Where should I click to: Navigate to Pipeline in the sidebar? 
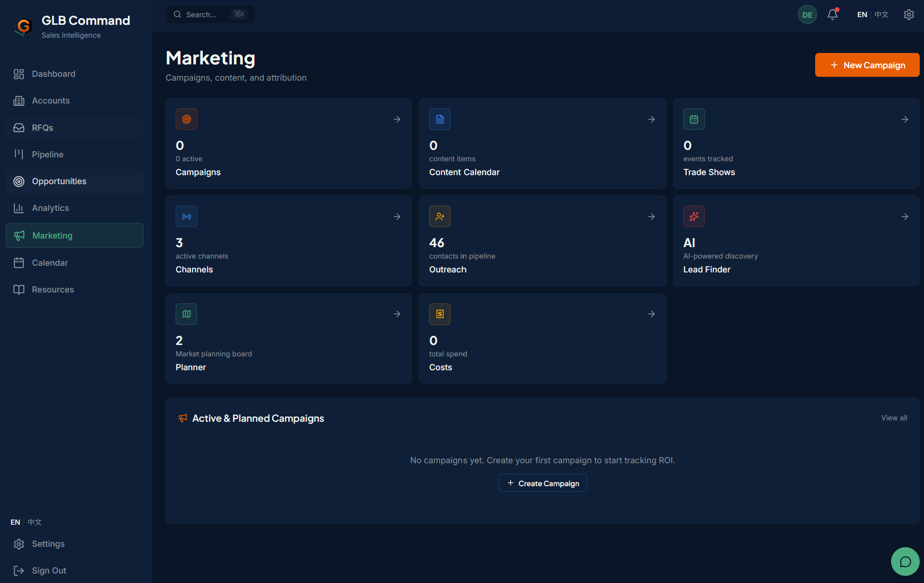coord(47,154)
